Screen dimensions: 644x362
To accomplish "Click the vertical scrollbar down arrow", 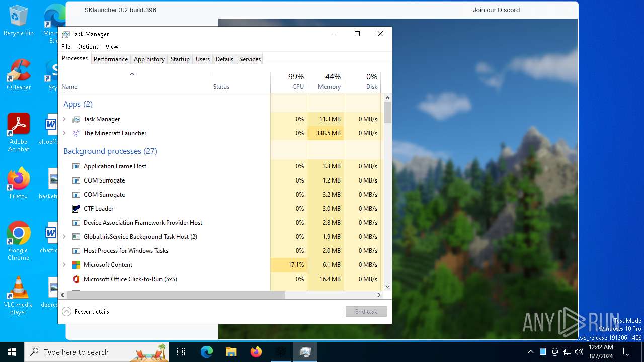I will 387,287.
